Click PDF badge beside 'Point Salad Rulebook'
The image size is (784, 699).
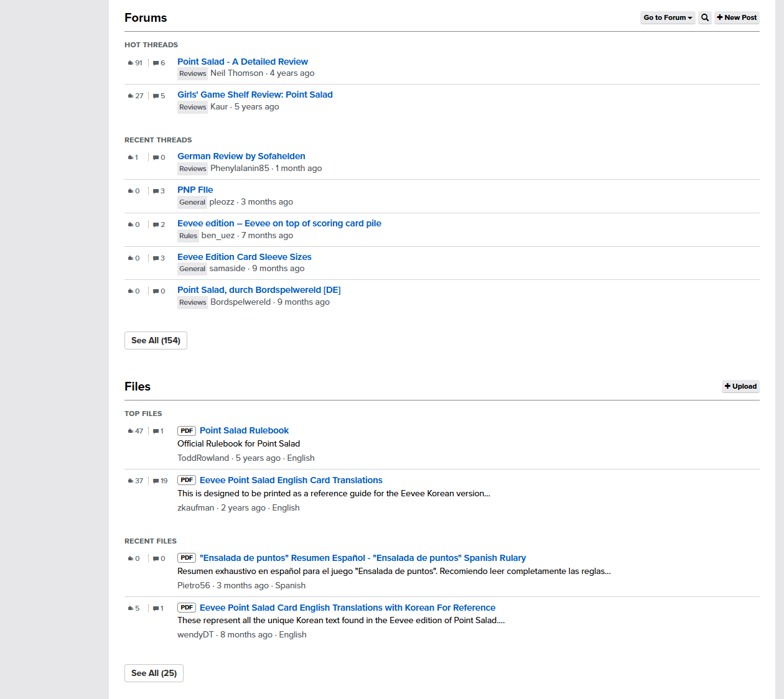[x=187, y=431]
